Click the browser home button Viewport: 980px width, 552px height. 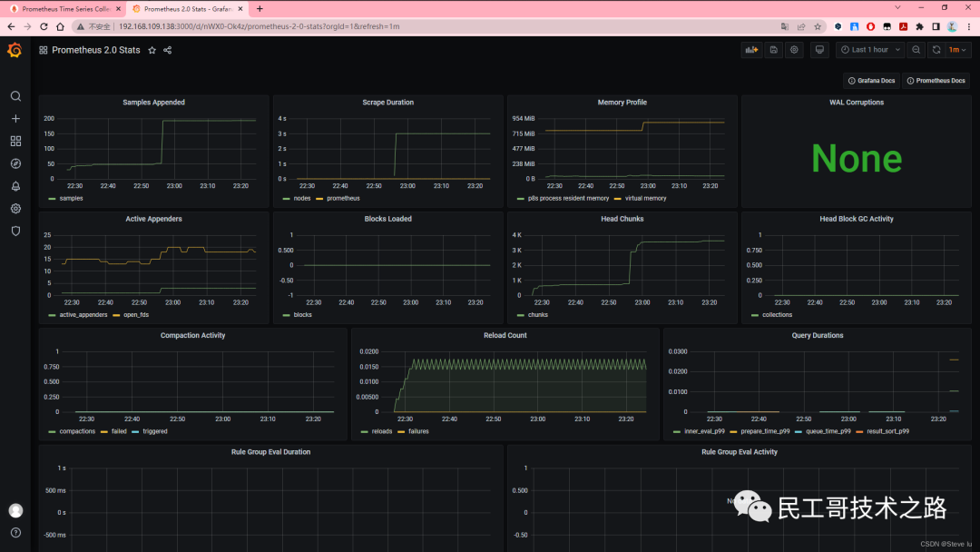[60, 27]
